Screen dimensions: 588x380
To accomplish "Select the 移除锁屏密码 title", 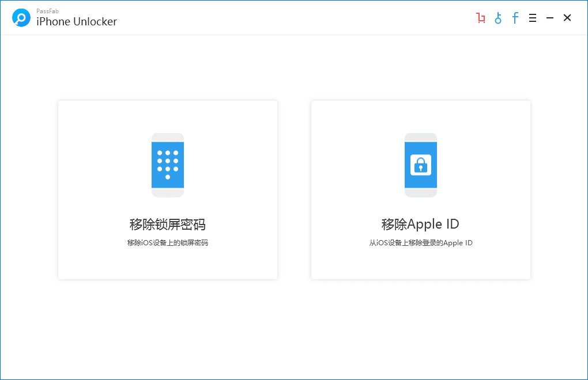I will pos(168,224).
